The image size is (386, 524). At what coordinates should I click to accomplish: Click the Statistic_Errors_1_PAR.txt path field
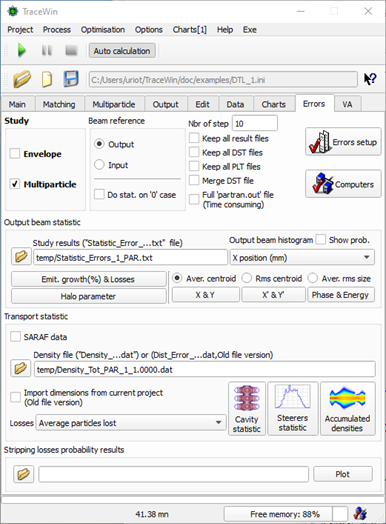point(130,257)
